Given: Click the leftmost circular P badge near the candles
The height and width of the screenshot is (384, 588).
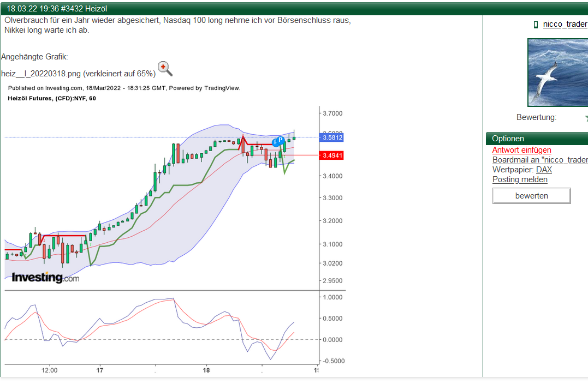Looking at the screenshot, I should coord(275,142).
